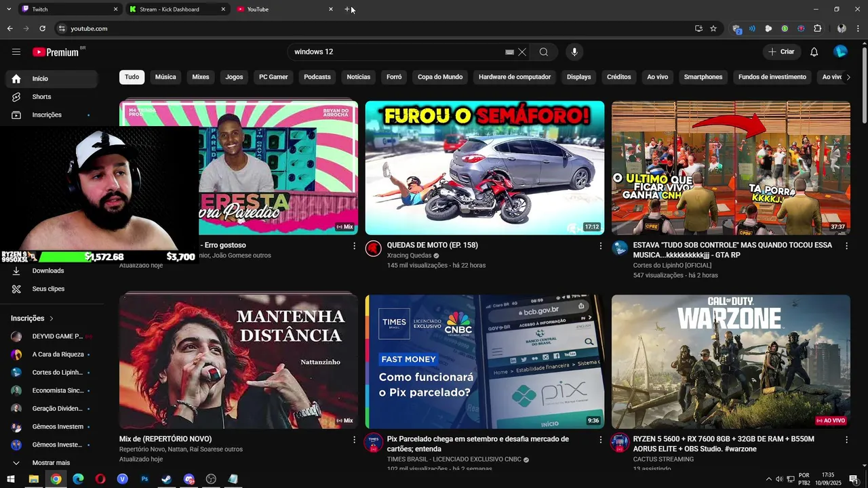Expand the Inscrições section header
868x488 pixels.
pos(33,319)
